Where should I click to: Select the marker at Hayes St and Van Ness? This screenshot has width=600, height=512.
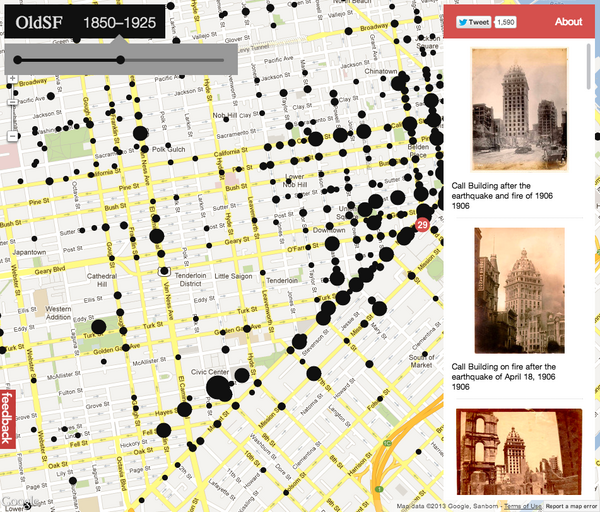(x=184, y=409)
